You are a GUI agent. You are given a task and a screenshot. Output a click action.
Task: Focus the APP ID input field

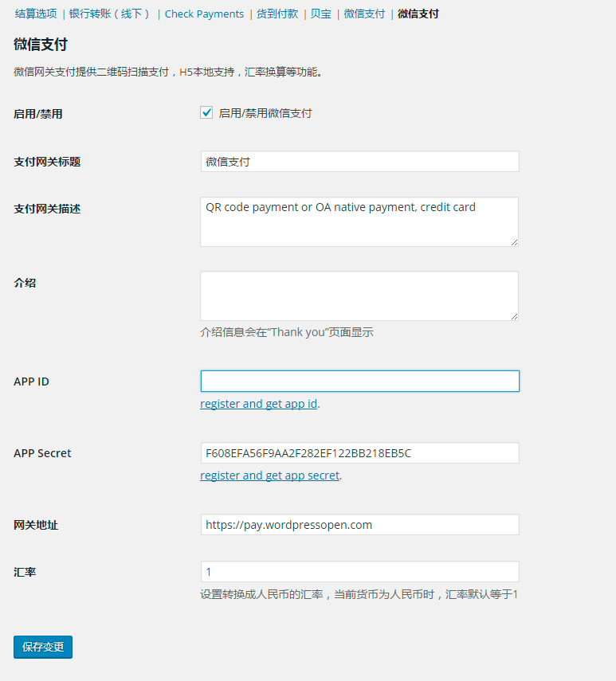(x=359, y=382)
